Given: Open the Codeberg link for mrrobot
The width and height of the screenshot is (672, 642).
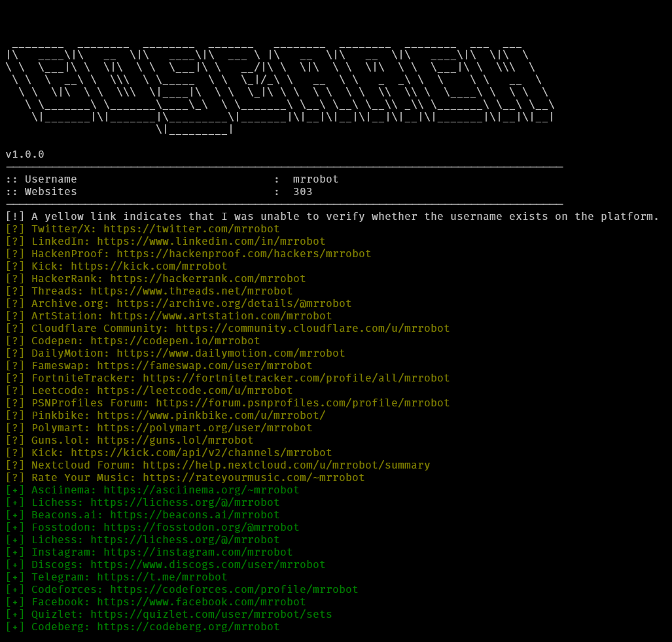Looking at the screenshot, I should pos(188,626).
